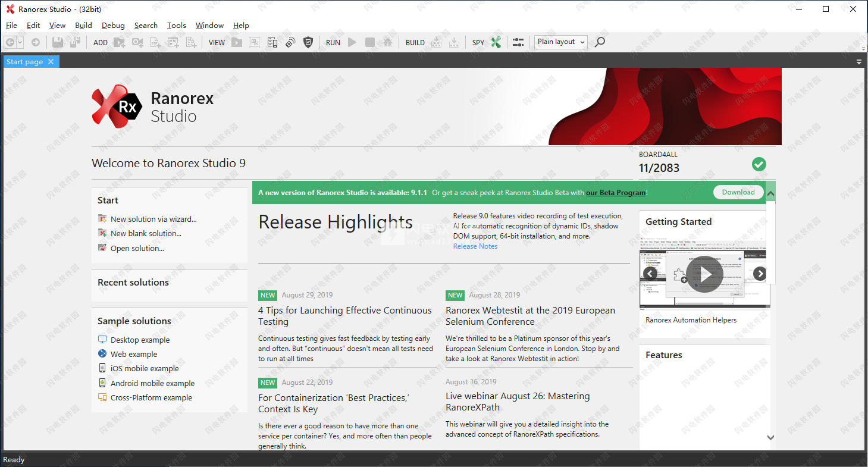Click Open solution link
This screenshot has width=868, height=467.
pos(137,248)
